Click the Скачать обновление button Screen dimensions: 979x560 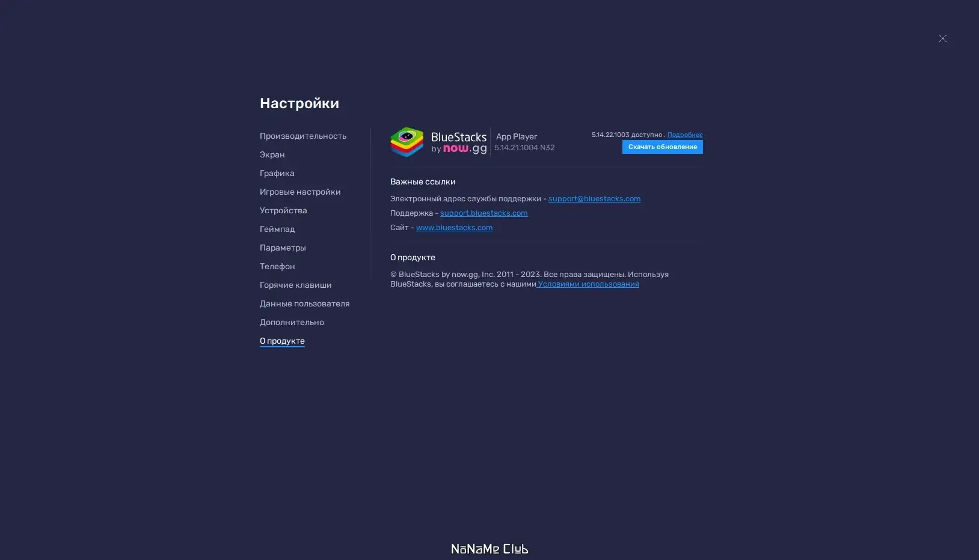663,147
